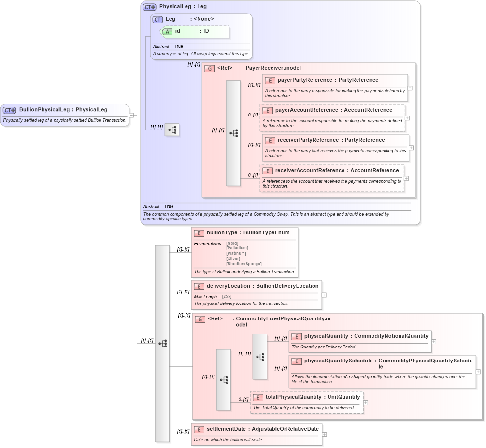
Task: Click the E icon of receiverPartyReference
Action: [270, 141]
